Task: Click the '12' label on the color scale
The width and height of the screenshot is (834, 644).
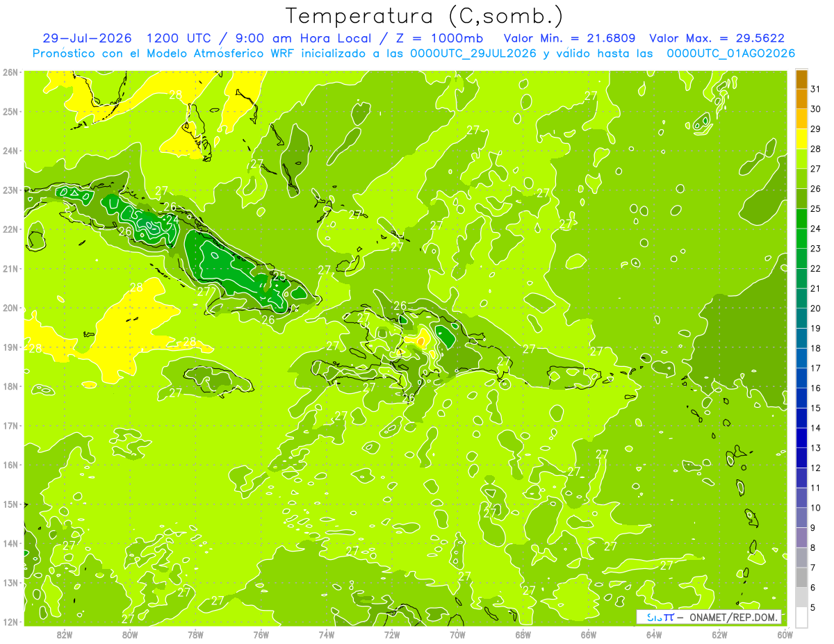Action: click(815, 468)
